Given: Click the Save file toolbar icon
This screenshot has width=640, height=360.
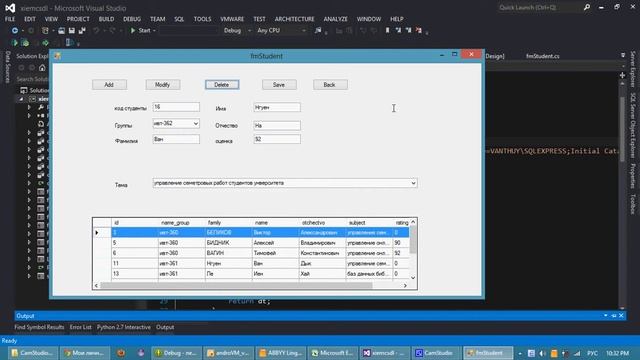Looking at the screenshot, I should click(71, 31).
